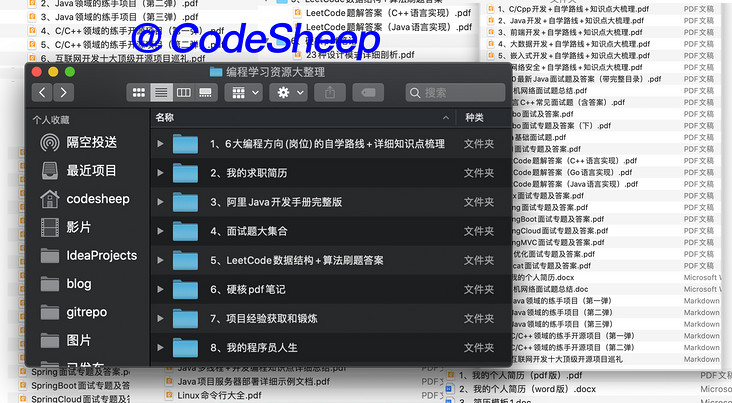732x403 pixels.
Task: Sort by 种类 column header
Action: coord(474,118)
